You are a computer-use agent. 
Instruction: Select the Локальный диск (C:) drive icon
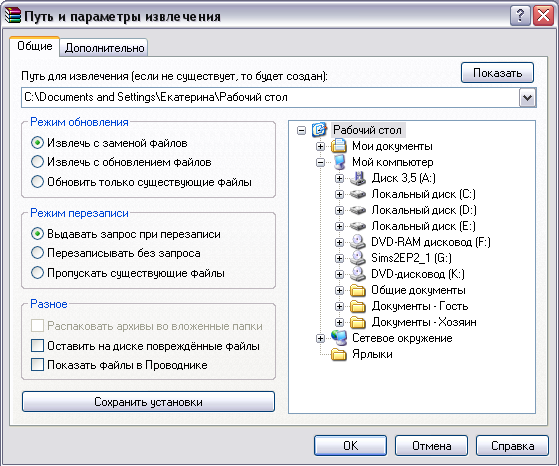coord(358,194)
